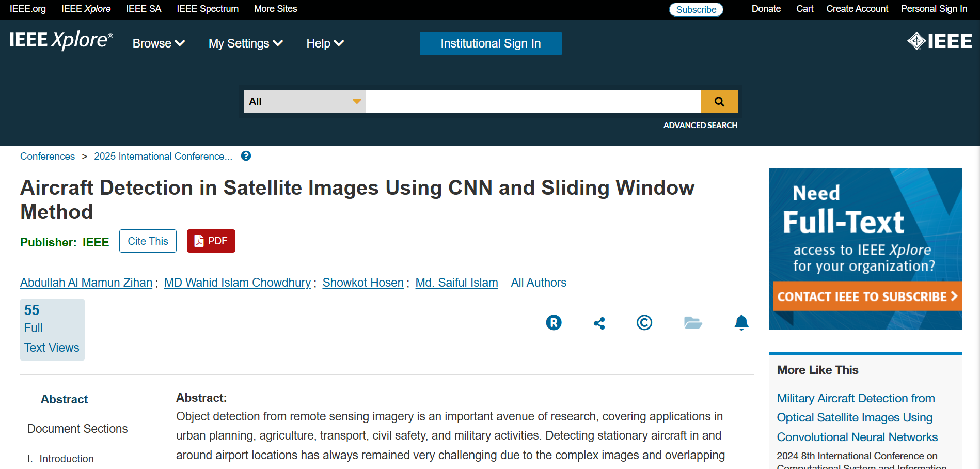Click the Cite This button
This screenshot has height=469, width=980.
148,241
